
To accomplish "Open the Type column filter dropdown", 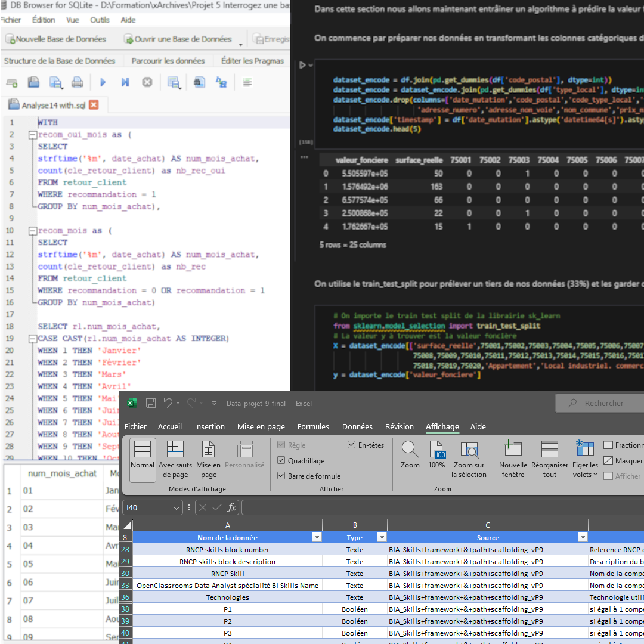I will click(x=381, y=537).
